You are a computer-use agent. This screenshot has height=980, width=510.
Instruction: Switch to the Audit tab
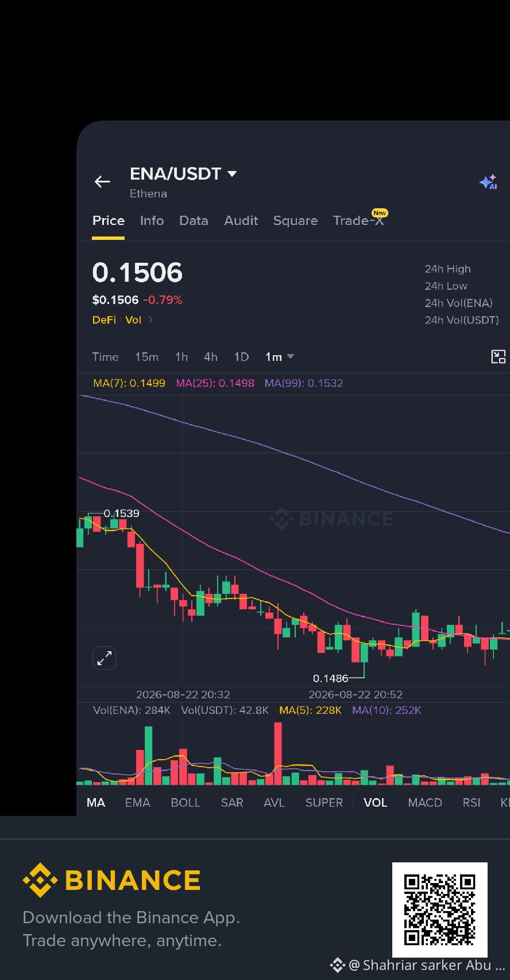[x=241, y=221]
